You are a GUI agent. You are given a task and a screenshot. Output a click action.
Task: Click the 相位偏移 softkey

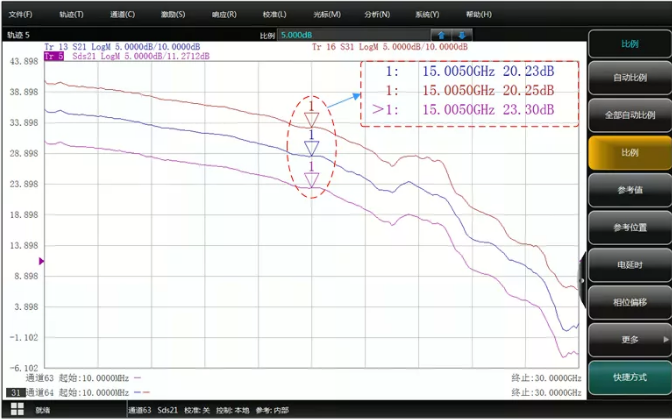[630, 302]
